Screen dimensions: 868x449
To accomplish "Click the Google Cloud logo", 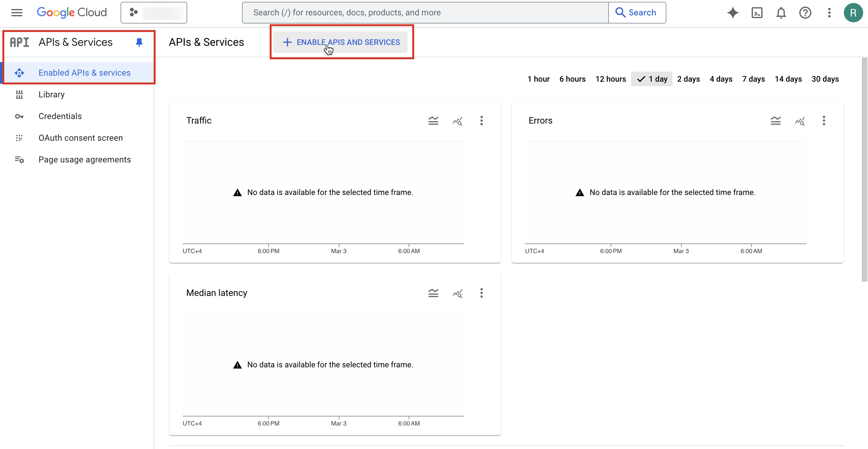I will point(72,12).
